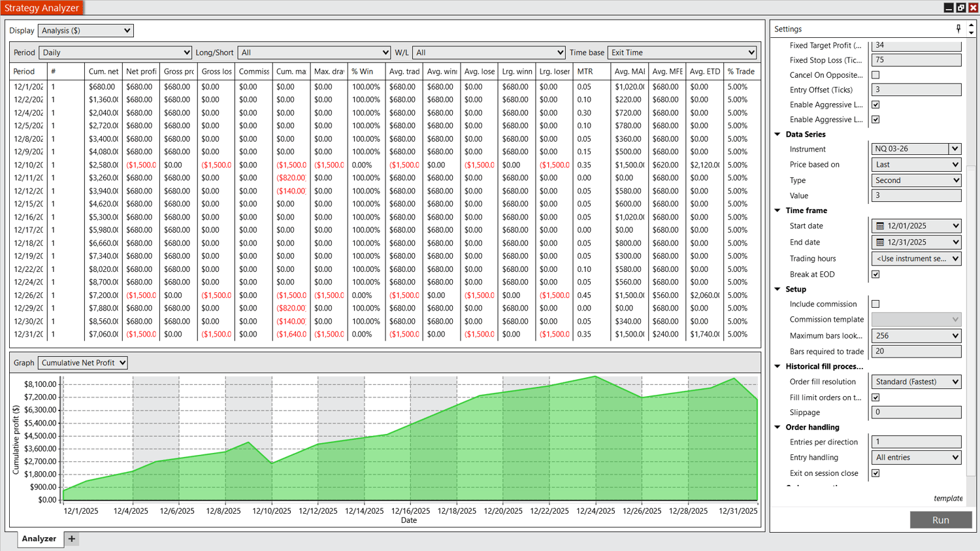Open the Start date calendar icon

[x=880, y=226]
